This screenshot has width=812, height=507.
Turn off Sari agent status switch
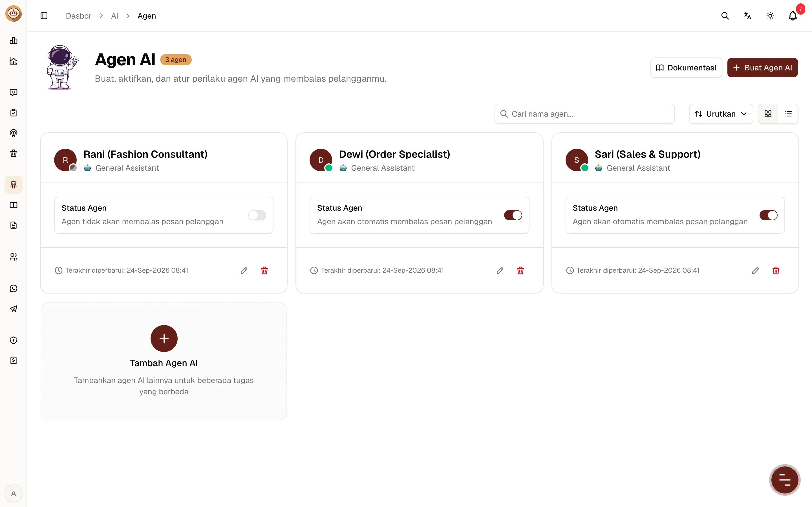[x=768, y=215]
